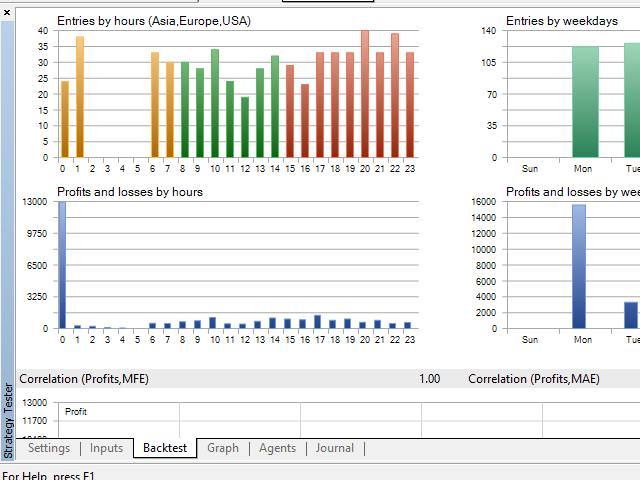Click the Profit legend in bottom chart
640x480 pixels.
click(78, 411)
